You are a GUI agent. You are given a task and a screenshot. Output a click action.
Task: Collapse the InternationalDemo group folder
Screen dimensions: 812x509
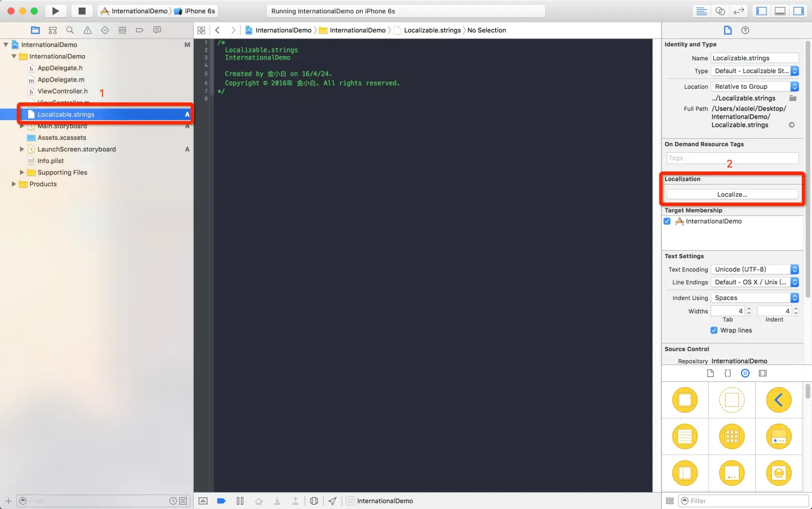[14, 56]
